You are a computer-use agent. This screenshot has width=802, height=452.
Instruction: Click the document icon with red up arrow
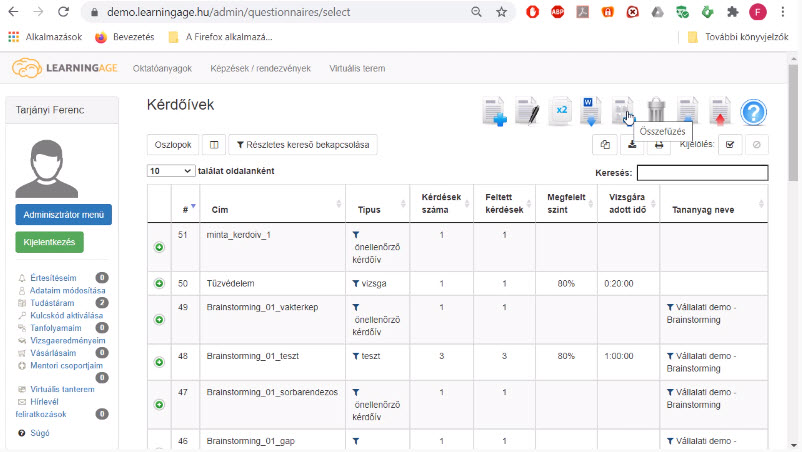[720, 111]
